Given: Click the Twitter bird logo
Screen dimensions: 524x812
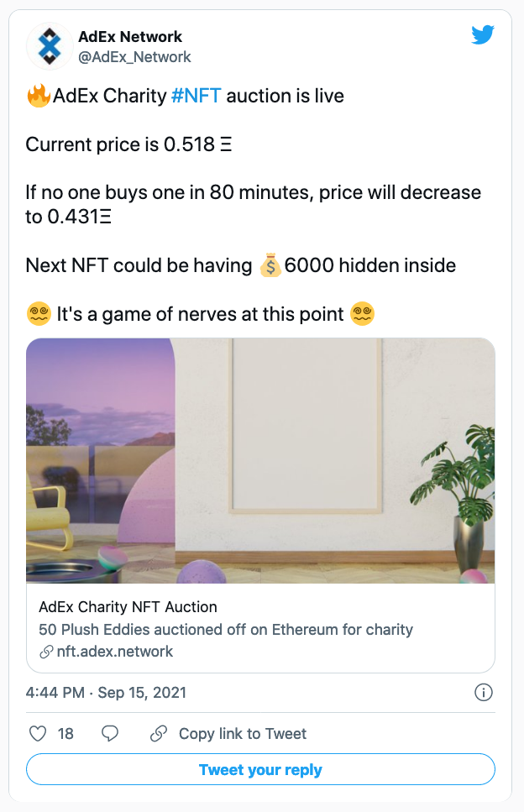Looking at the screenshot, I should point(483,35).
